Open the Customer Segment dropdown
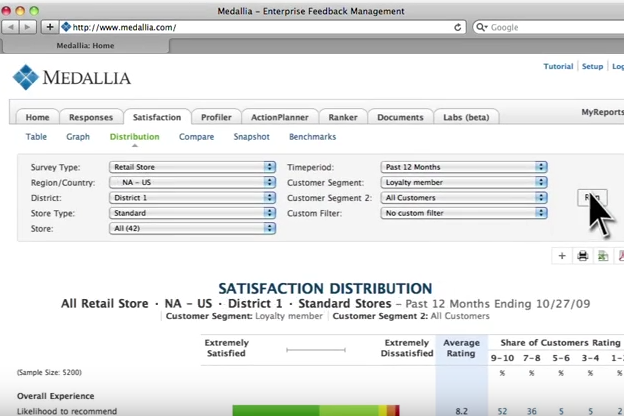Viewport: 624px width, 416px height. [464, 183]
